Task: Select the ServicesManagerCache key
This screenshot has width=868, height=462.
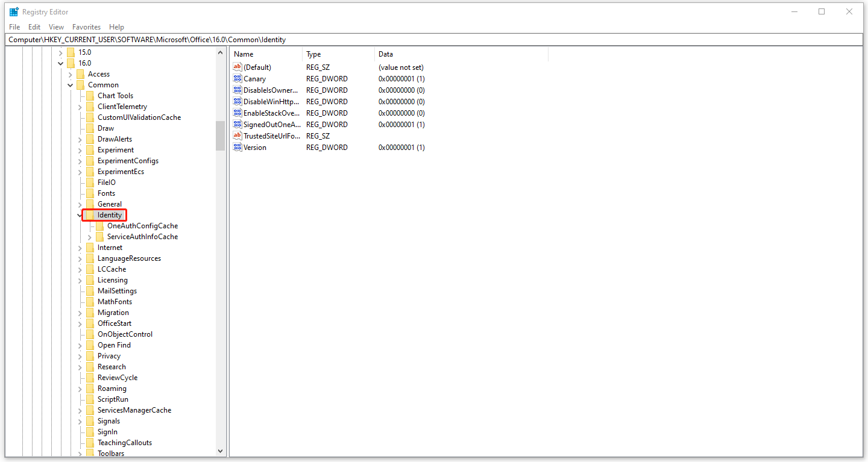Action: point(134,410)
